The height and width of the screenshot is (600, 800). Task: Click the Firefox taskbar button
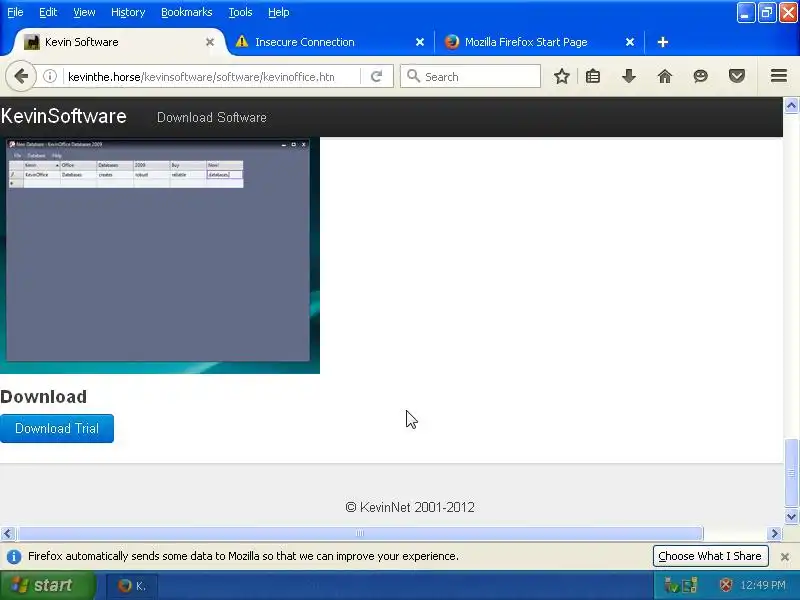(132, 586)
